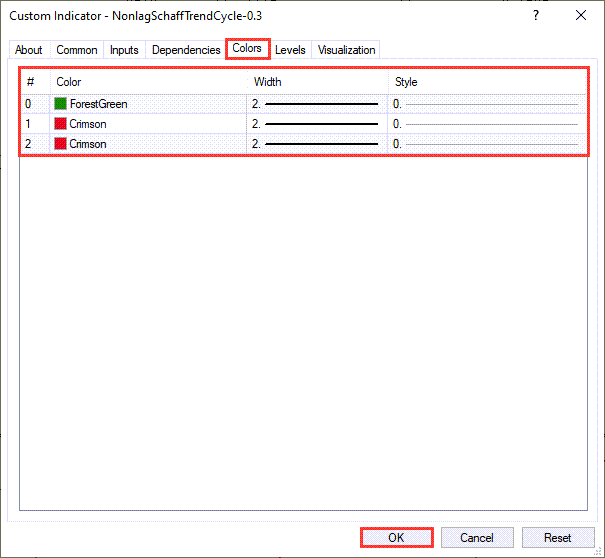The height and width of the screenshot is (558, 605).
Task: Switch to the Visualization tab
Action: [347, 50]
